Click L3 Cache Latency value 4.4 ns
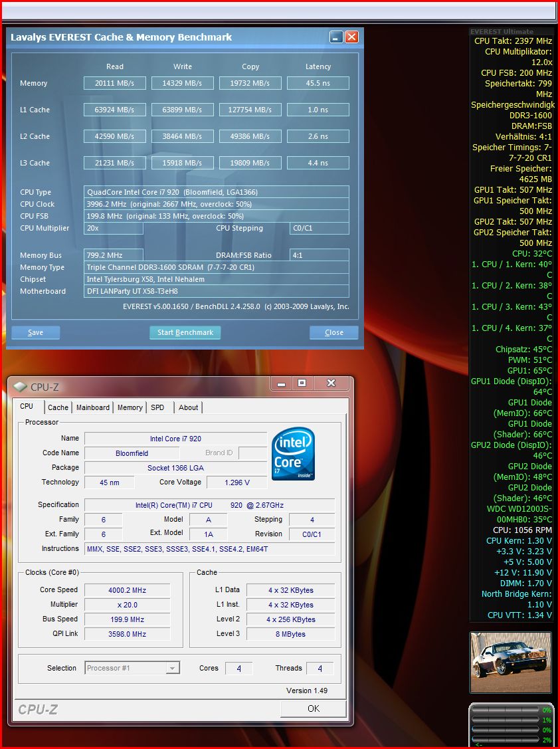The image size is (560, 749). coord(318,163)
